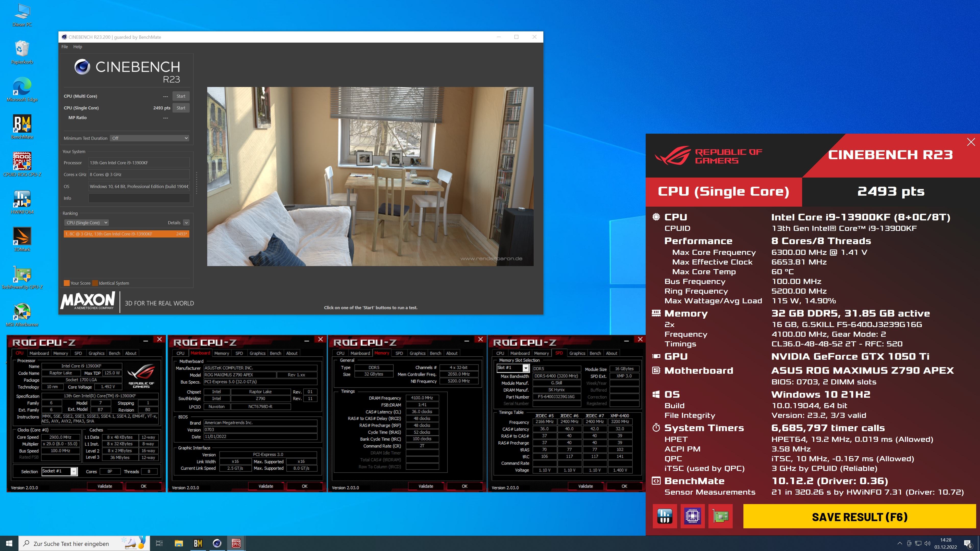
Task: Show hidden system tray icons
Action: pos(899,543)
